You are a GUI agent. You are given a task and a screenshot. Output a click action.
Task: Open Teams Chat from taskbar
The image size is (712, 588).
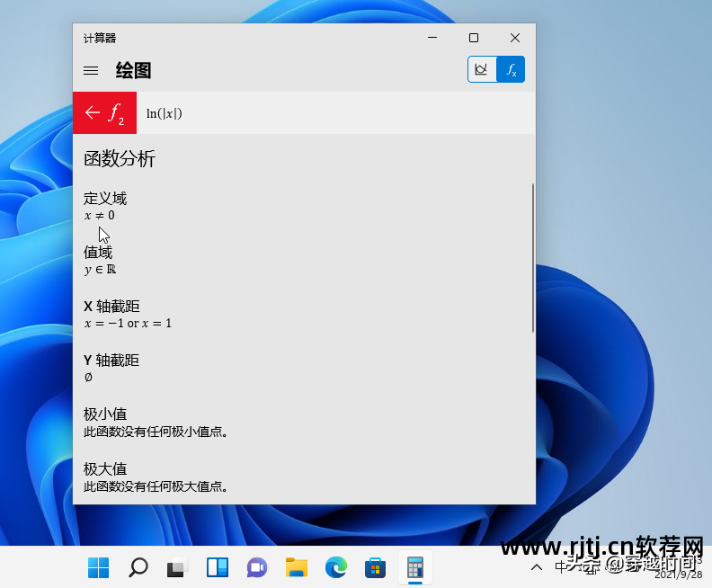257,567
